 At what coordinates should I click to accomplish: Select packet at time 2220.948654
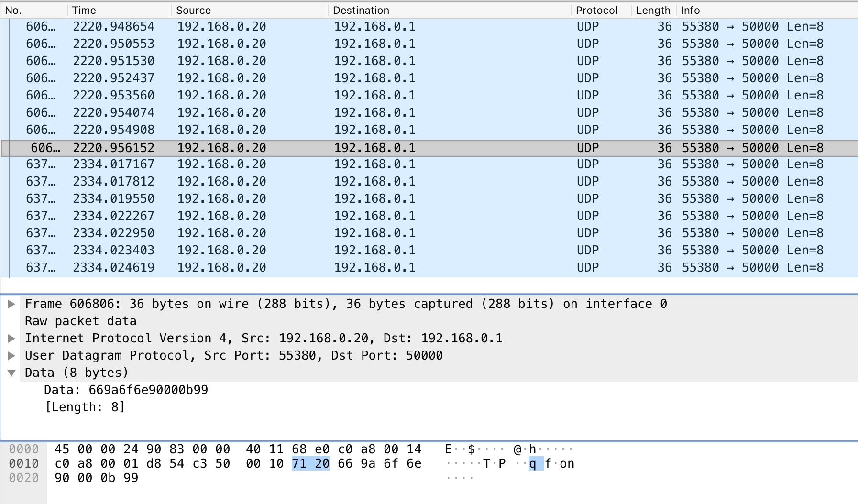point(429,27)
